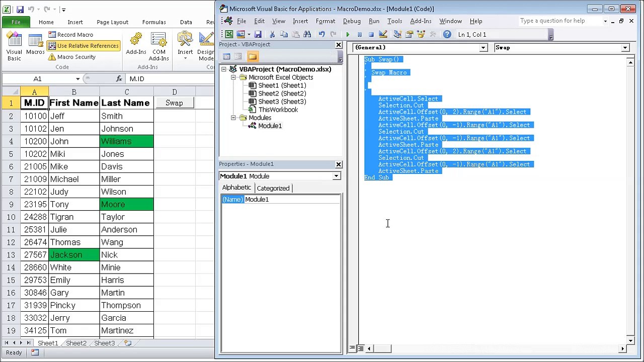The width and height of the screenshot is (644, 362).
Task: Click View Object icon in Project panel
Action: pos(238,56)
